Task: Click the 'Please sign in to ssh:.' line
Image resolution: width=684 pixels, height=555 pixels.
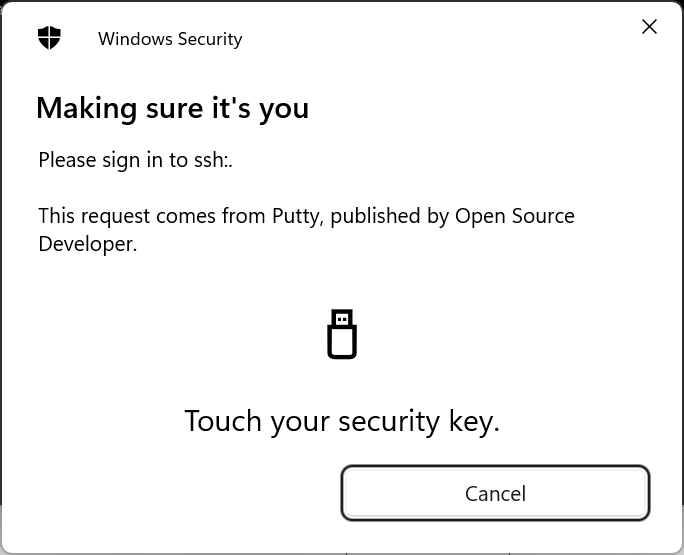Action: (135, 160)
